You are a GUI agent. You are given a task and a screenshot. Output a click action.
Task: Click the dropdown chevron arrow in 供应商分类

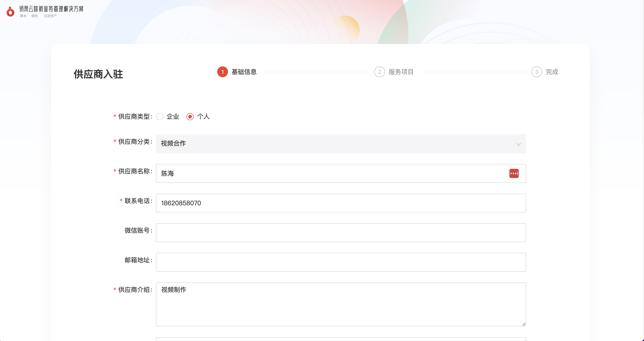[x=519, y=144]
